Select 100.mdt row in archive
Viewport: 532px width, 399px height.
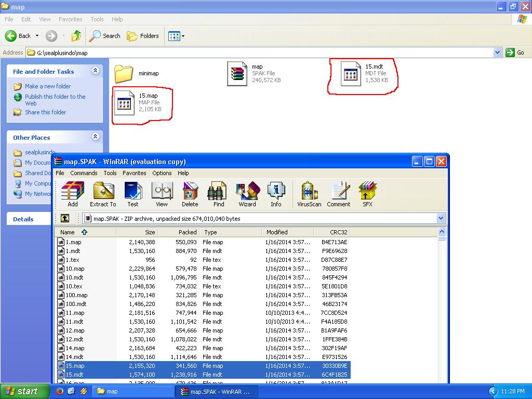[x=203, y=304]
